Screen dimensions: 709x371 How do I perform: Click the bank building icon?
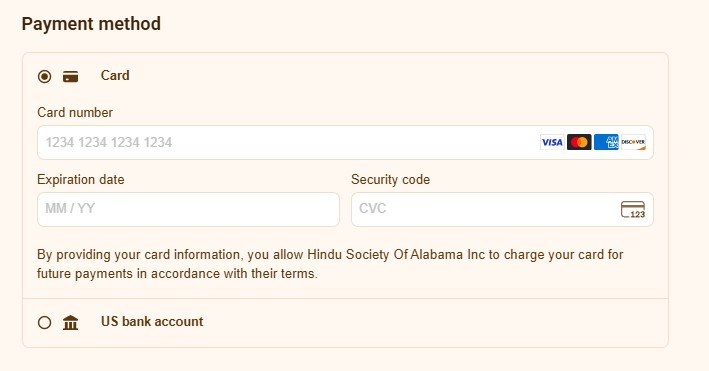[x=71, y=323]
